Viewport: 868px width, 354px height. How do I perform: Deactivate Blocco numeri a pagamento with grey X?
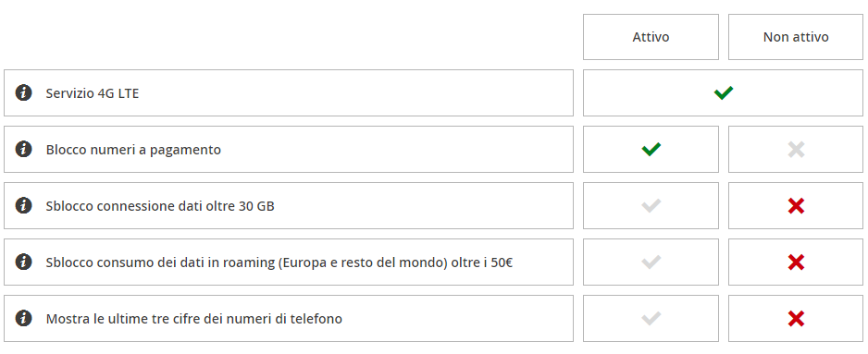pos(796,150)
